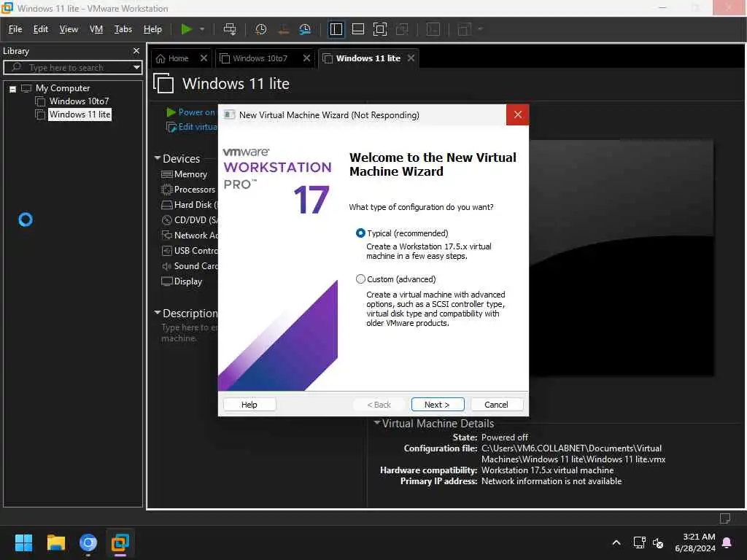
Task: Open the VM menu
Action: click(x=96, y=29)
